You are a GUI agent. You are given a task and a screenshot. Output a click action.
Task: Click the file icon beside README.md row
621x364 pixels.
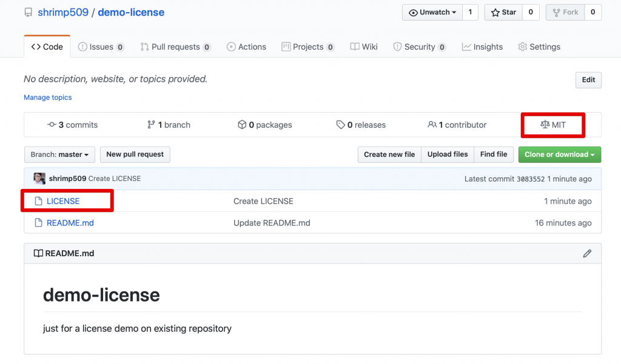click(x=38, y=223)
